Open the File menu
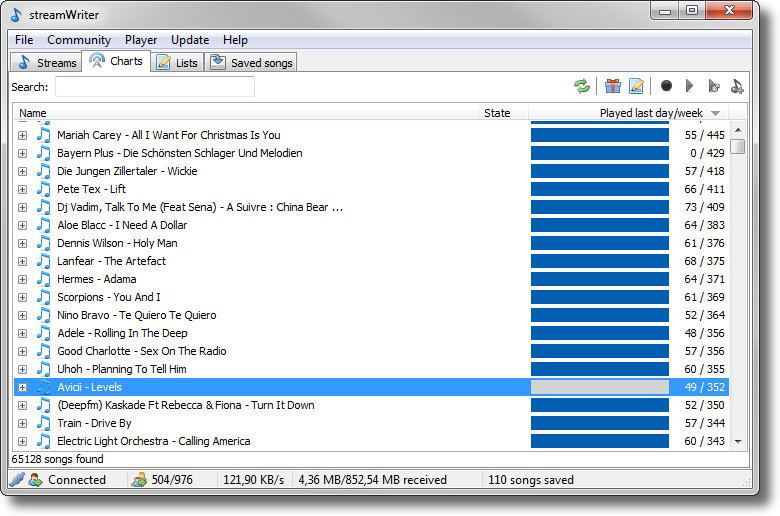780x516 pixels. 24,40
